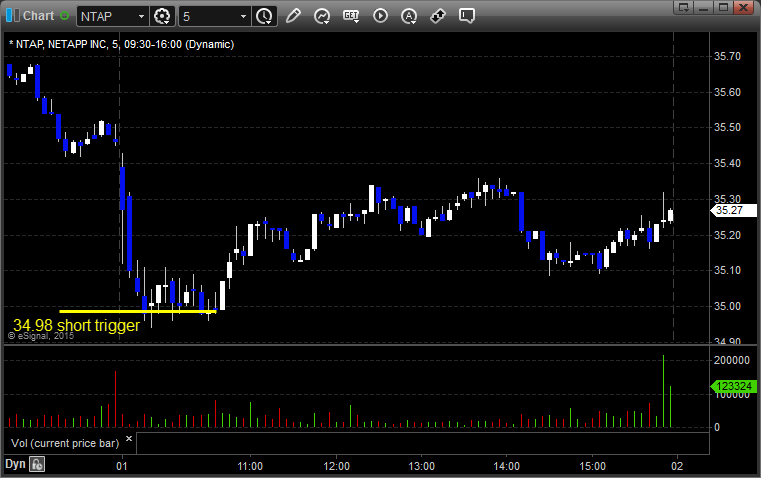
Task: Click the 02 date axis label
Action: click(x=677, y=466)
